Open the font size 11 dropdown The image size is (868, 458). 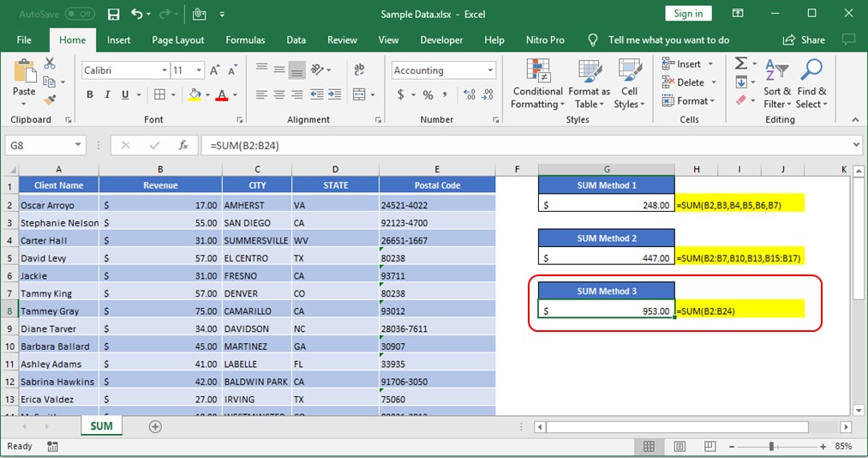[x=199, y=70]
